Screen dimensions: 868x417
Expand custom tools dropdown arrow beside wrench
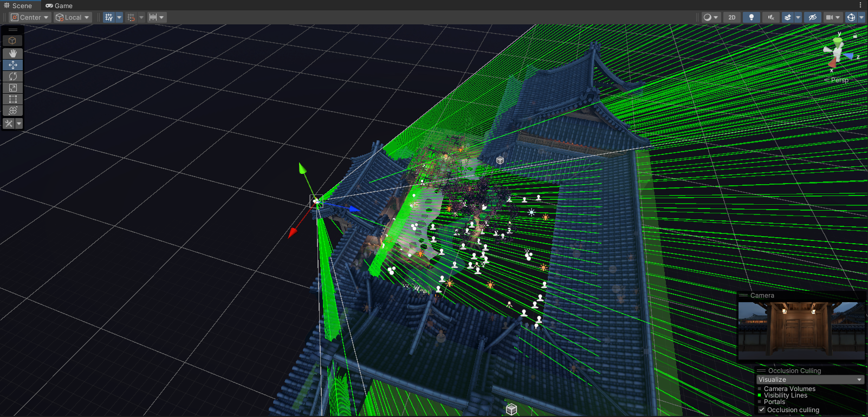point(19,123)
